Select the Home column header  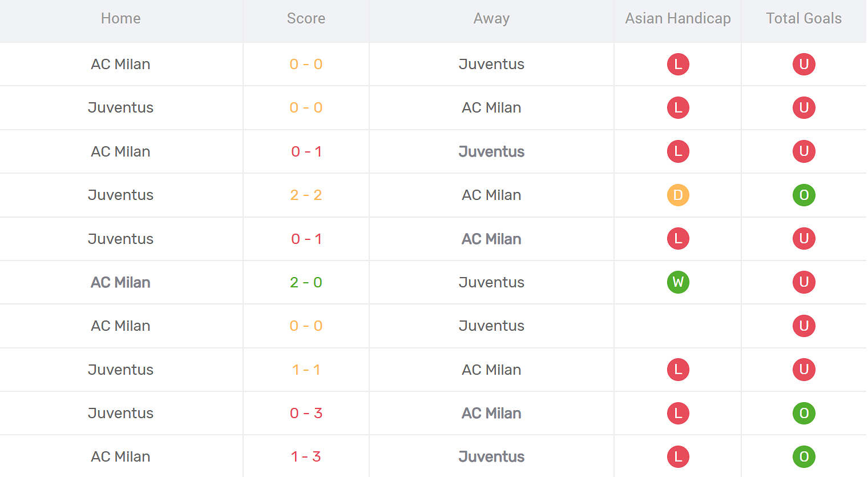tap(120, 18)
